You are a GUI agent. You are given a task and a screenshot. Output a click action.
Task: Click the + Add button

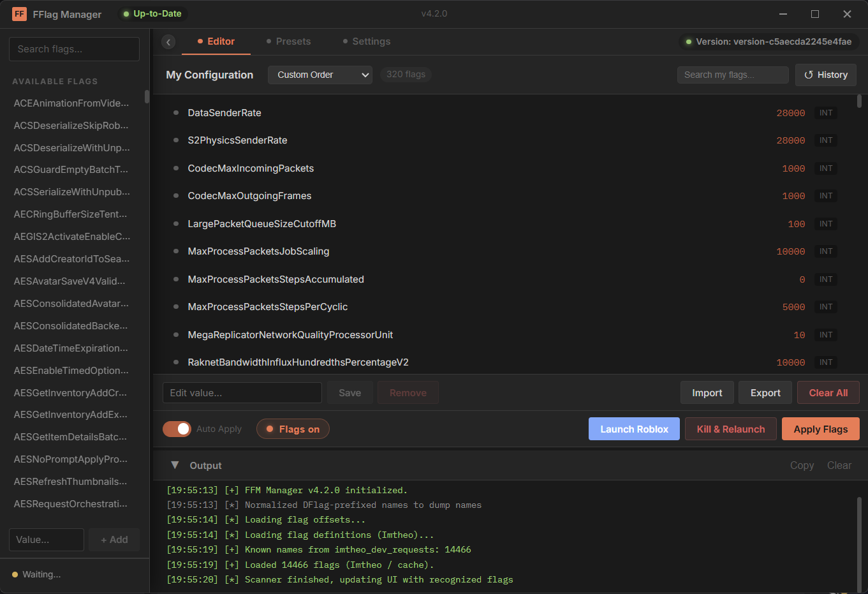(x=114, y=540)
